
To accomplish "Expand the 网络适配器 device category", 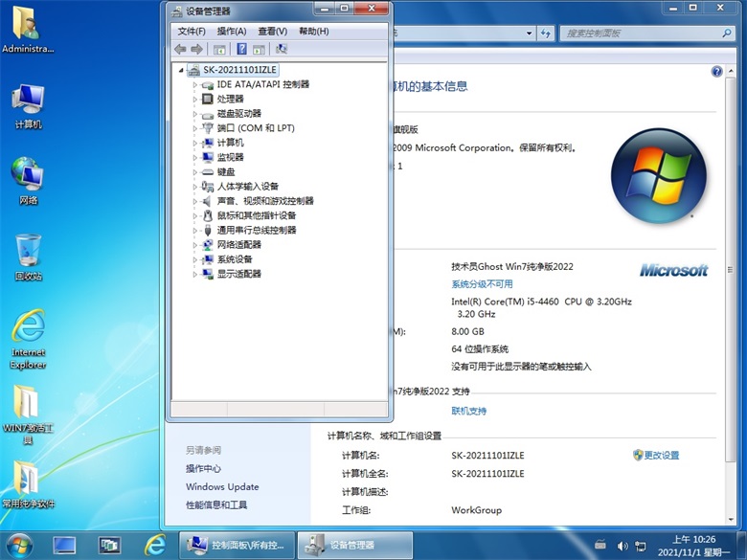I will [195, 245].
